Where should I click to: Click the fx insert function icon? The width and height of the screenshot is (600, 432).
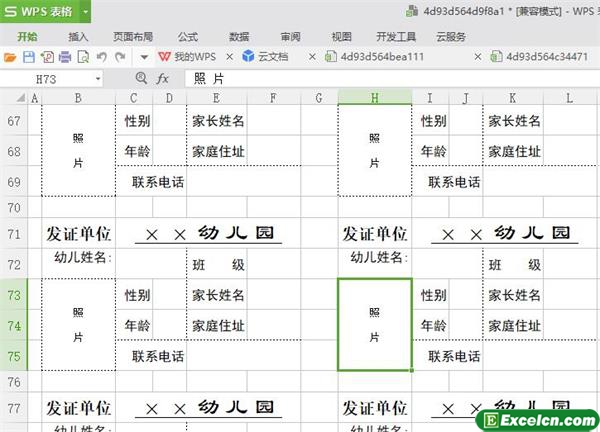coord(163,79)
